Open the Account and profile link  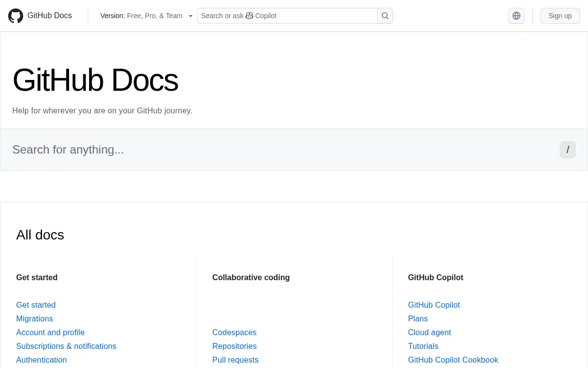tap(50, 332)
